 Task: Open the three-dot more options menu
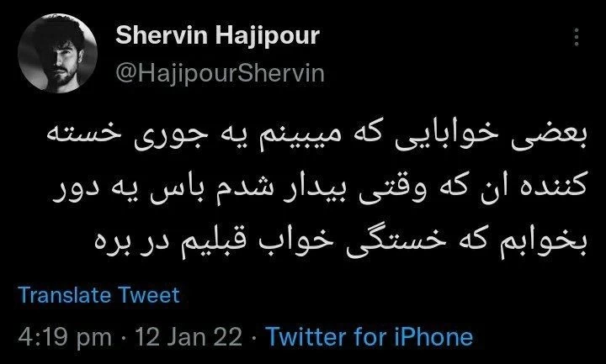pyautogui.click(x=577, y=38)
